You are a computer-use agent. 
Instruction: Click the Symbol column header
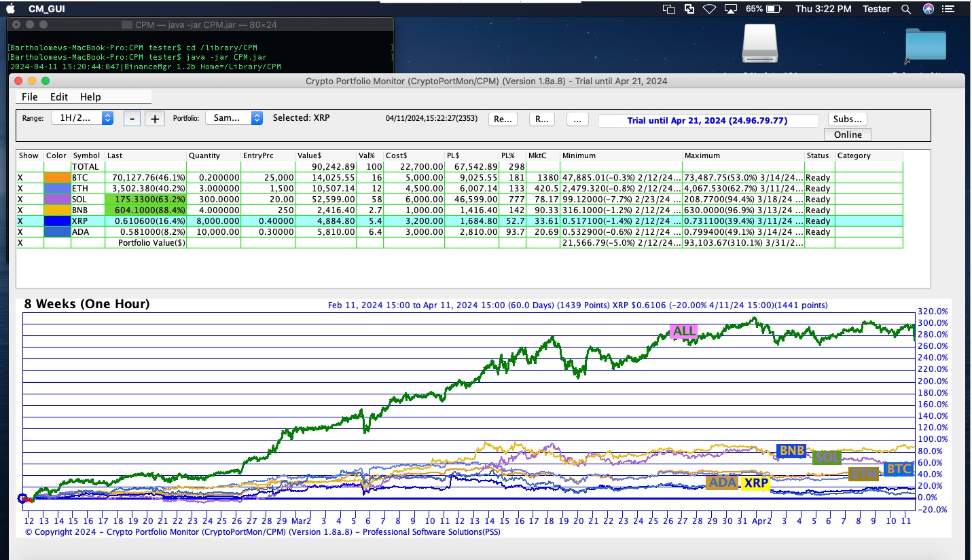pyautogui.click(x=88, y=155)
